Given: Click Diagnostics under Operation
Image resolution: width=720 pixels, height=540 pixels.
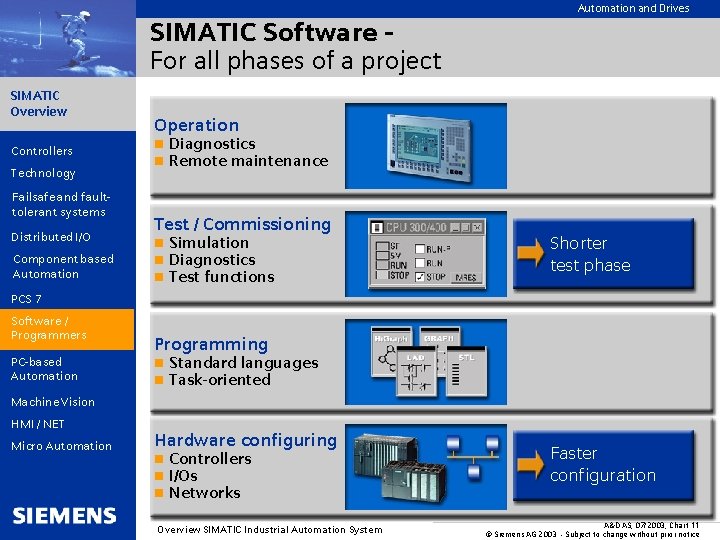Looking at the screenshot, I should 212,144.
